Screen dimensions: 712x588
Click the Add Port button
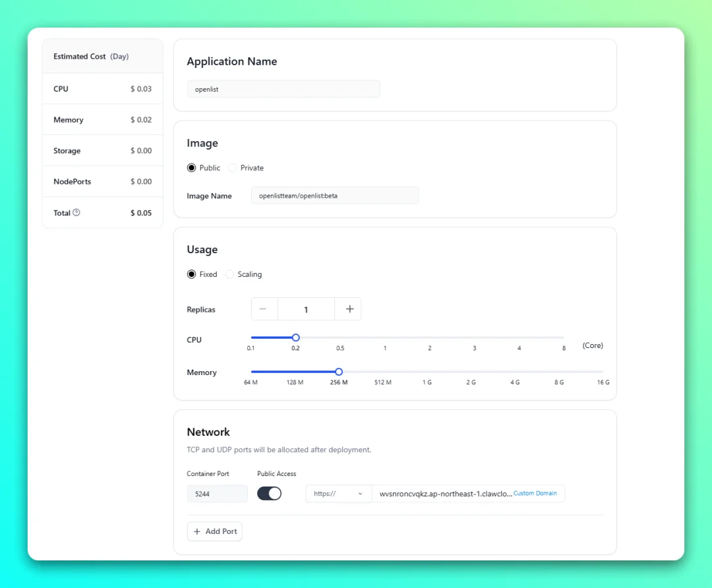point(215,531)
